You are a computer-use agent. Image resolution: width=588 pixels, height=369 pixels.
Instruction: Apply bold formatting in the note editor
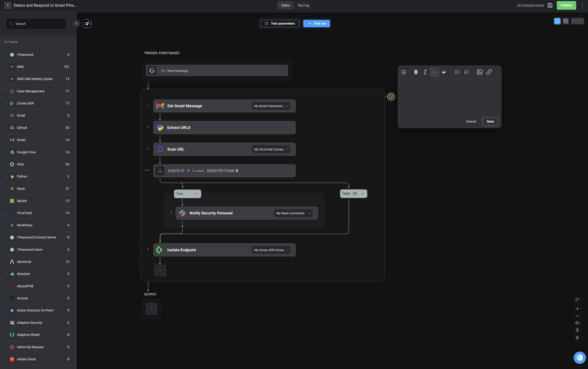[x=416, y=72]
